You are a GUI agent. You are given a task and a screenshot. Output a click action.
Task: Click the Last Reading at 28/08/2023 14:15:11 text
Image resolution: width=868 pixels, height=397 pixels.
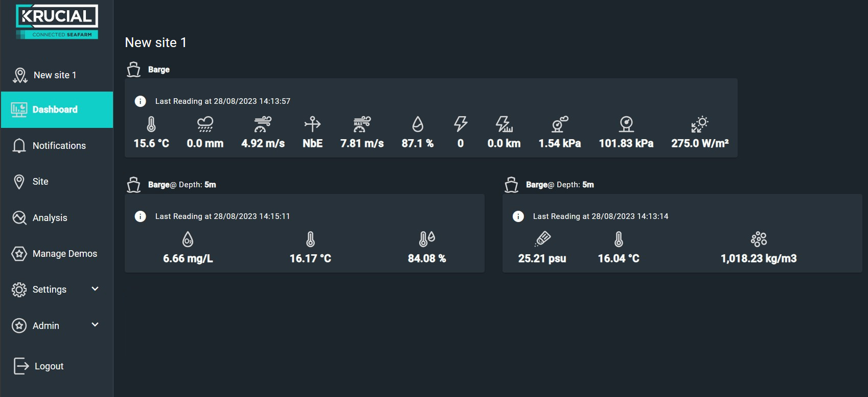(x=222, y=216)
